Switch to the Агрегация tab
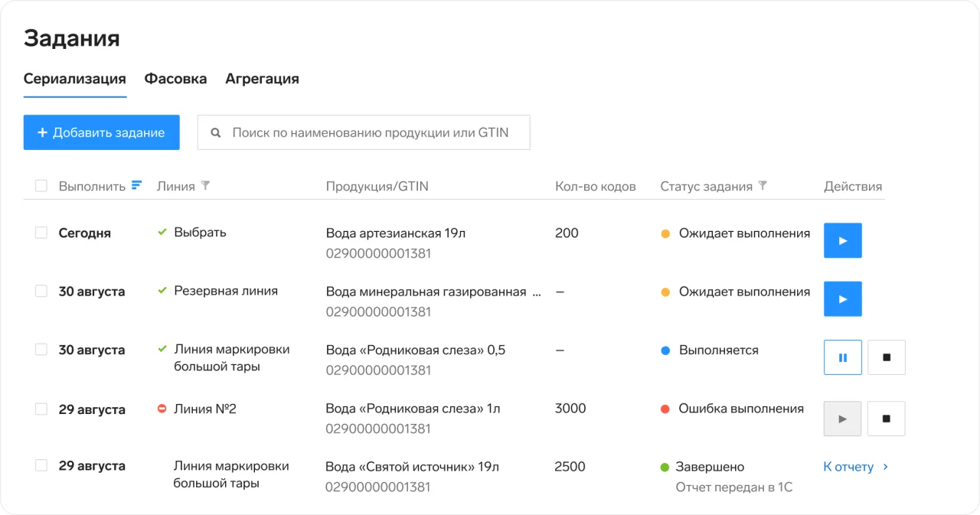Screen dimensions: 980x515 click(x=262, y=79)
